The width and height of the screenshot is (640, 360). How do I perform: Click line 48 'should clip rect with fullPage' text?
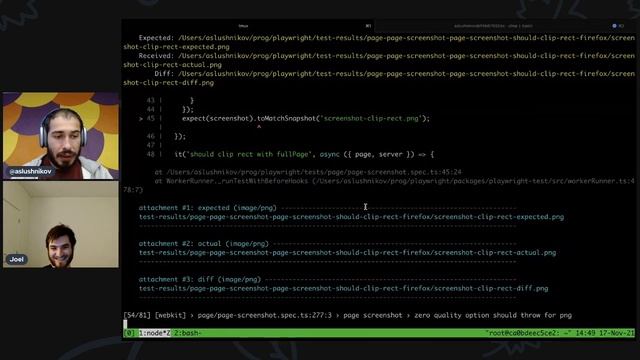coord(249,154)
